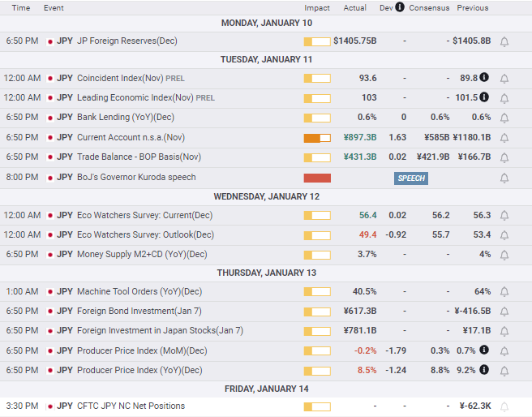The width and height of the screenshot is (532, 417).
Task: Click the Consensus column header
Action: tap(429, 8)
